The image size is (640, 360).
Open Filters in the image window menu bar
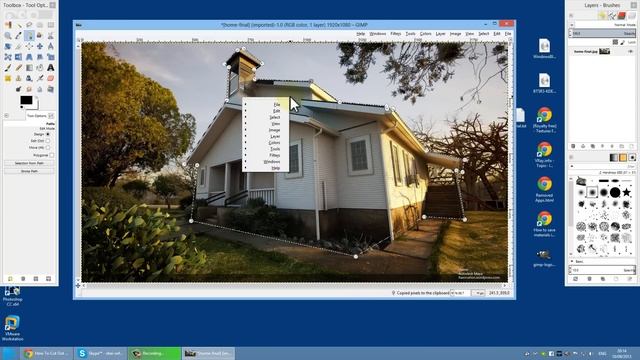pos(396,33)
